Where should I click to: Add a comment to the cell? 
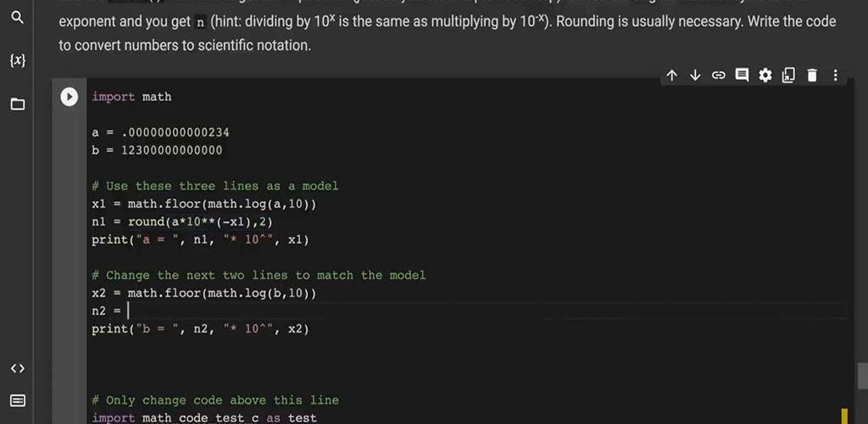coord(742,75)
